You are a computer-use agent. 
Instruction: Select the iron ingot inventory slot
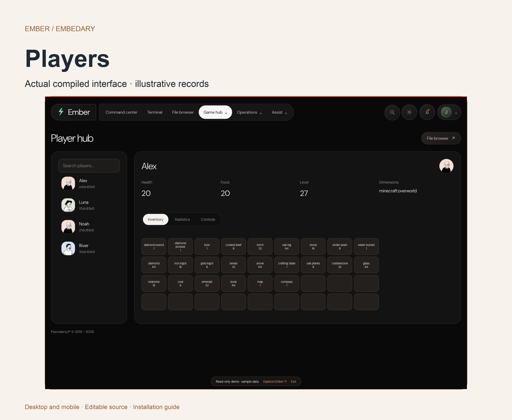point(180,265)
